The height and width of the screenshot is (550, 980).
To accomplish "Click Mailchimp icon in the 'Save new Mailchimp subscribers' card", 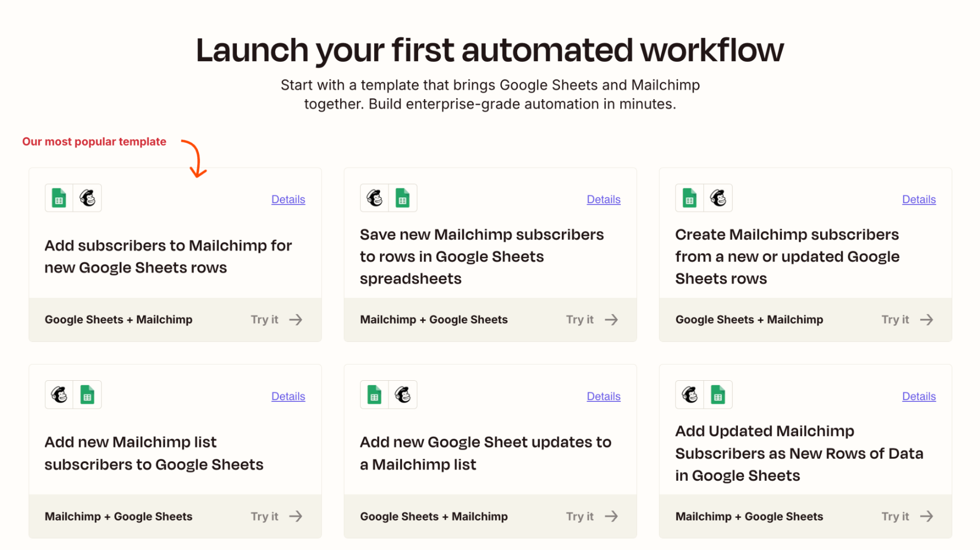I will click(x=375, y=198).
